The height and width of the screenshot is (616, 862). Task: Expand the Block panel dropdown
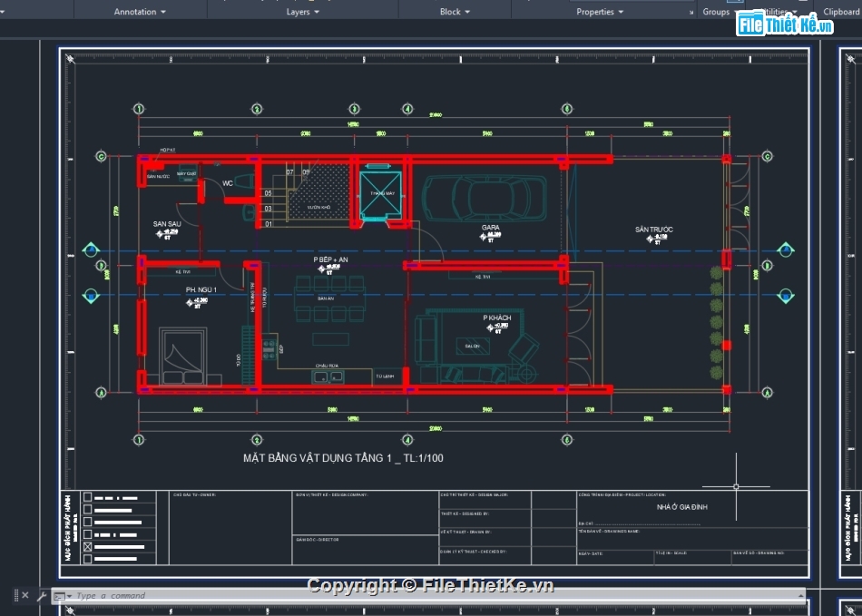point(455,12)
